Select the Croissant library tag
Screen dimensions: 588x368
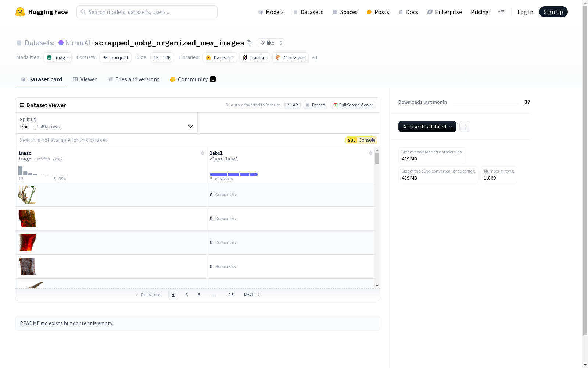290,57
